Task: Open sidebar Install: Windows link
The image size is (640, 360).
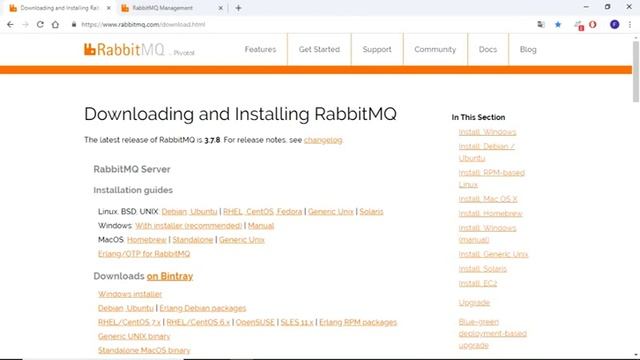Action: 487,132
